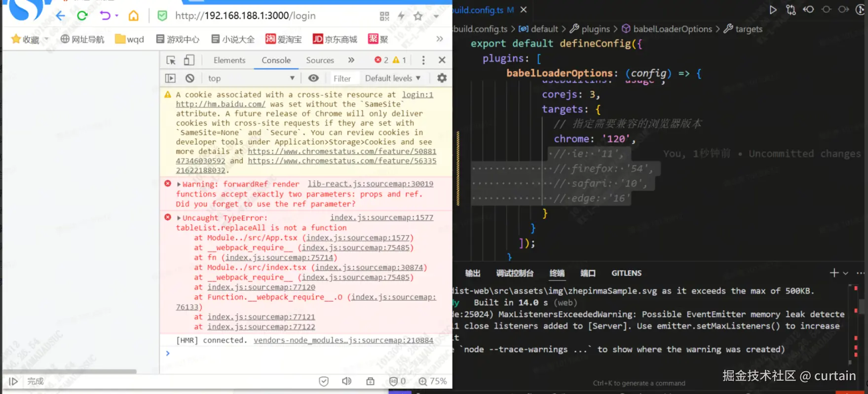Open the http://hm.baidu.com/ link
The width and height of the screenshot is (868, 394).
point(221,104)
